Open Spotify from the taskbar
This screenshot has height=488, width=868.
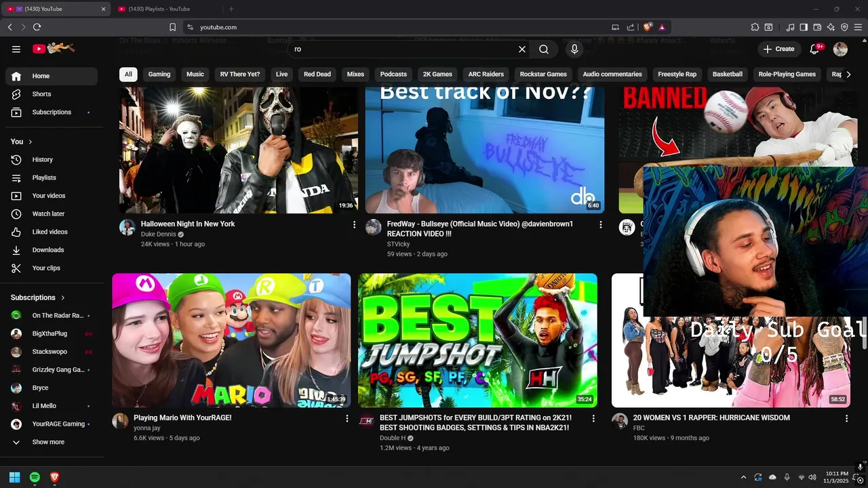(x=35, y=477)
